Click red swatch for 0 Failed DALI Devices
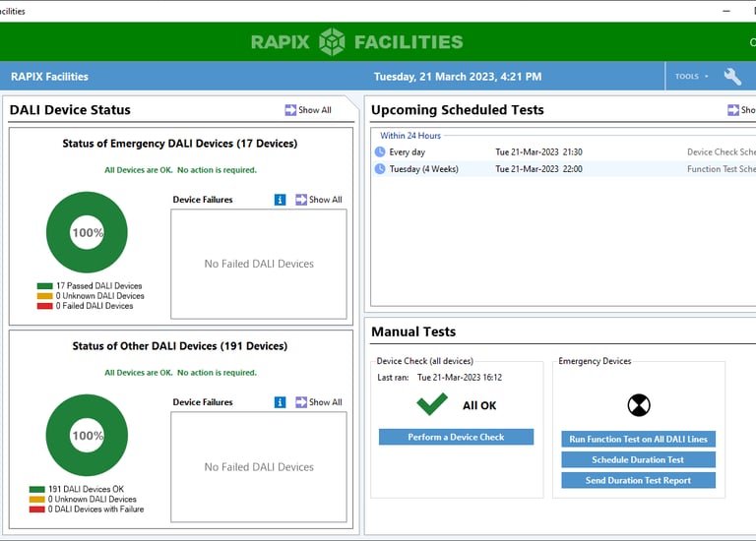 click(45, 306)
